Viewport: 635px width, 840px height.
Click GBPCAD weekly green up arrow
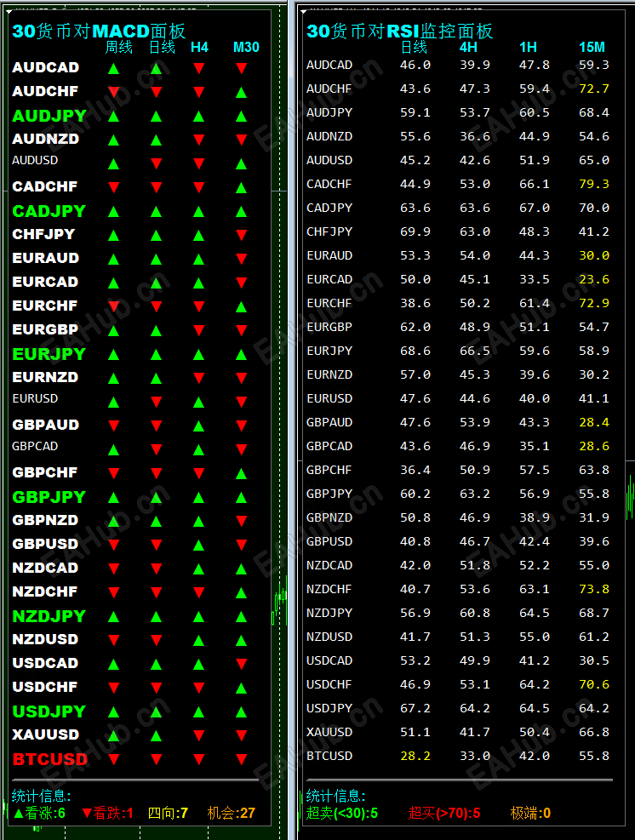[113, 449]
